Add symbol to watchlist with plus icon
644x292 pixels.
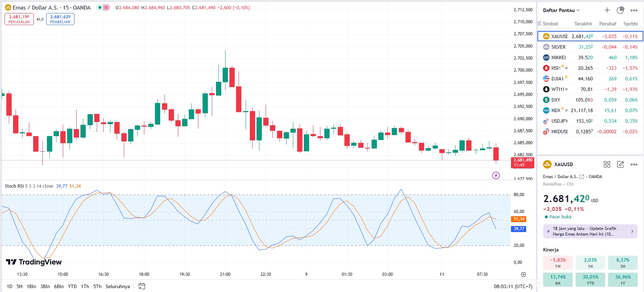[607, 10]
